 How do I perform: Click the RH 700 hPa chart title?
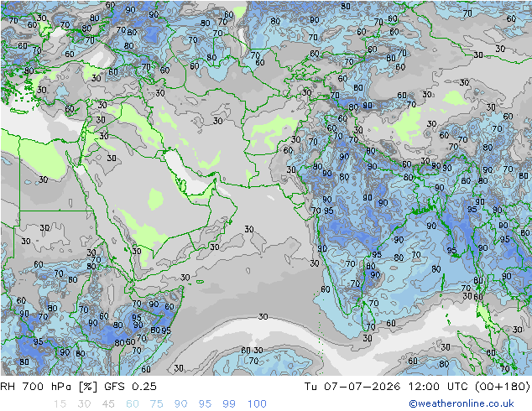coord(35,387)
